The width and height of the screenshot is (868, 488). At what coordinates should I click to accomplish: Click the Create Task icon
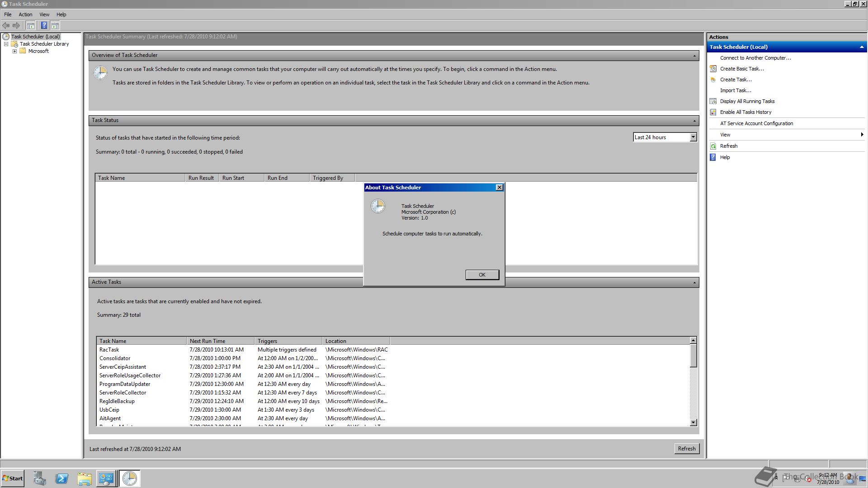pyautogui.click(x=713, y=80)
